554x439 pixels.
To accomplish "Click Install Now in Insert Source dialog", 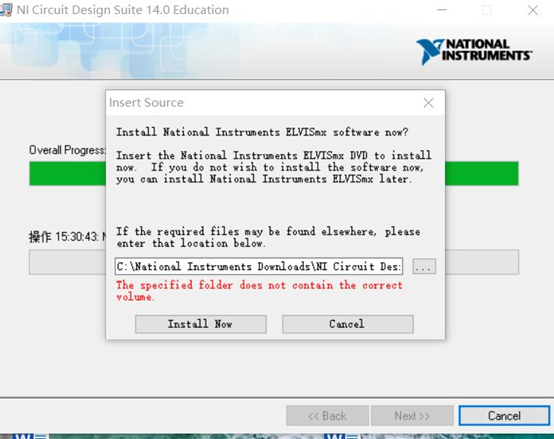I will 201,324.
